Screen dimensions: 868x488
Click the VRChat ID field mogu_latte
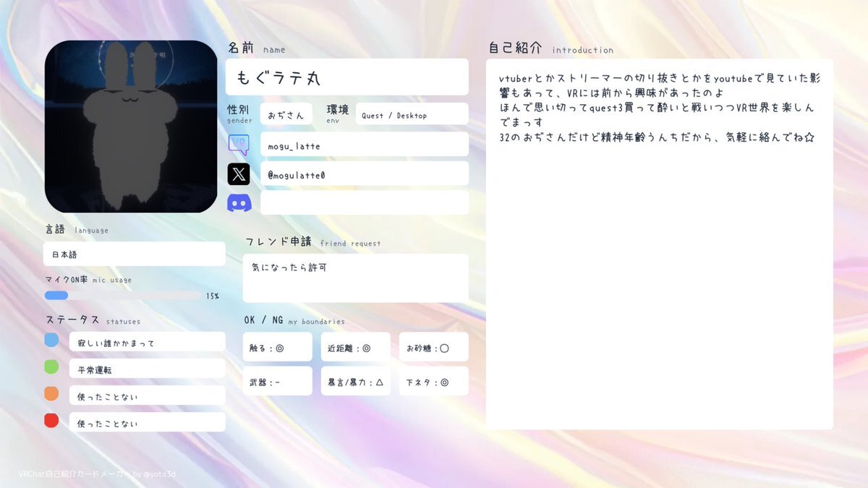click(x=365, y=144)
